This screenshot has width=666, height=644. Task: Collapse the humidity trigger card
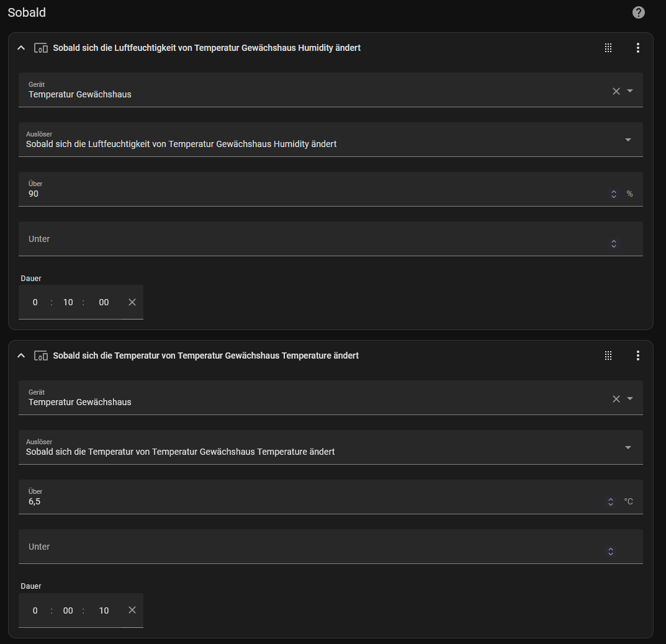(x=21, y=48)
